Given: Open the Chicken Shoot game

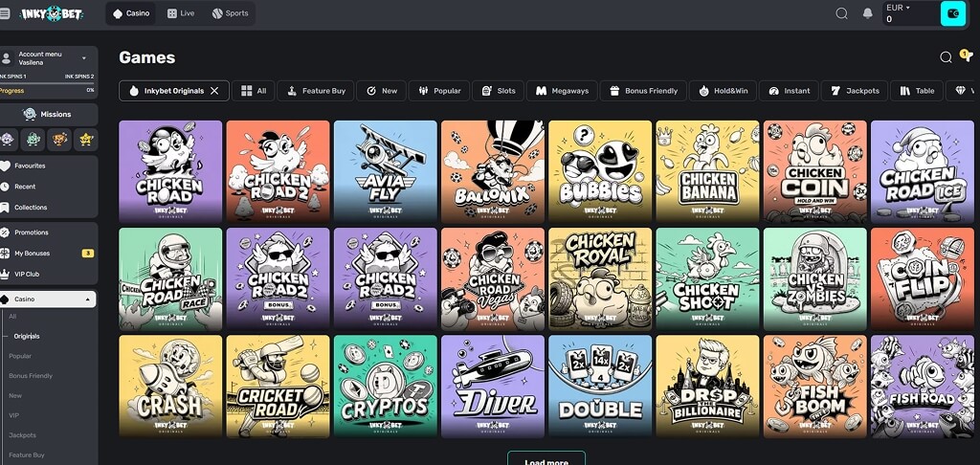Looking at the screenshot, I should pos(707,279).
